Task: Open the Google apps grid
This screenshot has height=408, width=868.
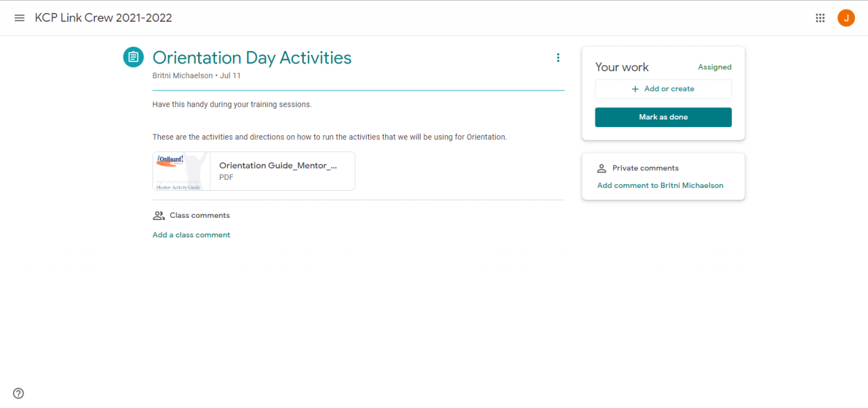Action: [x=820, y=18]
